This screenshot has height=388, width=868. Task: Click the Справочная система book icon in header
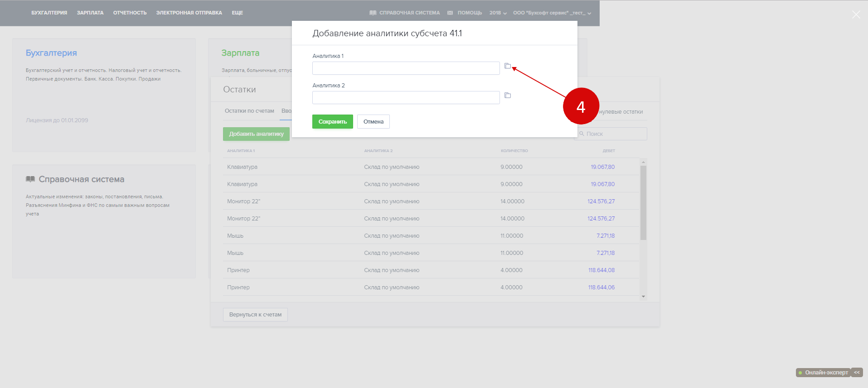coord(373,13)
